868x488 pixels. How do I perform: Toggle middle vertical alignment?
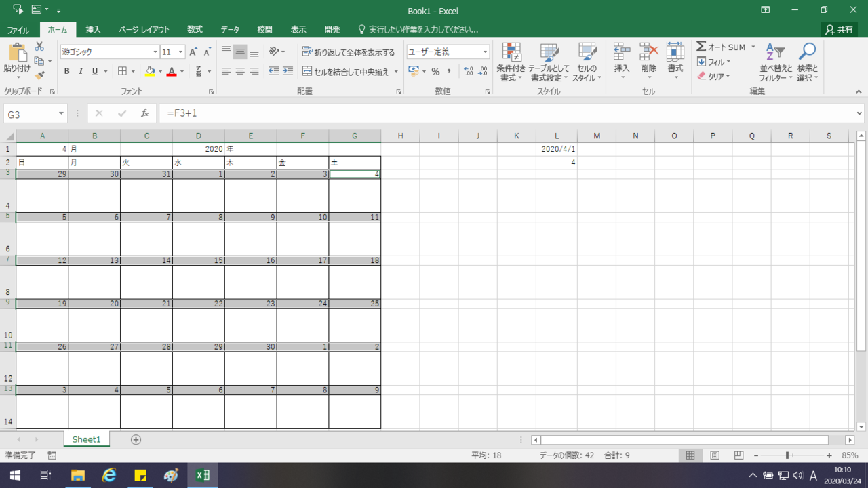[240, 52]
